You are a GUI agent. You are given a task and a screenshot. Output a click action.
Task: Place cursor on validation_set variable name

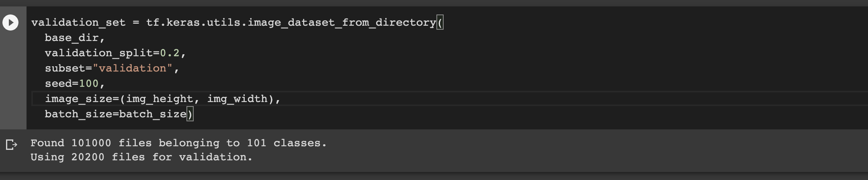pyautogui.click(x=78, y=22)
